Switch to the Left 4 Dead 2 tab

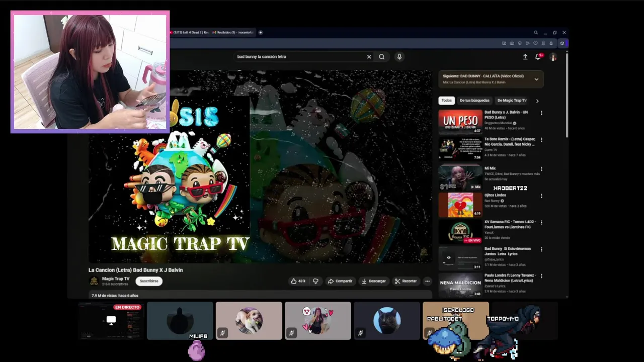click(x=190, y=33)
